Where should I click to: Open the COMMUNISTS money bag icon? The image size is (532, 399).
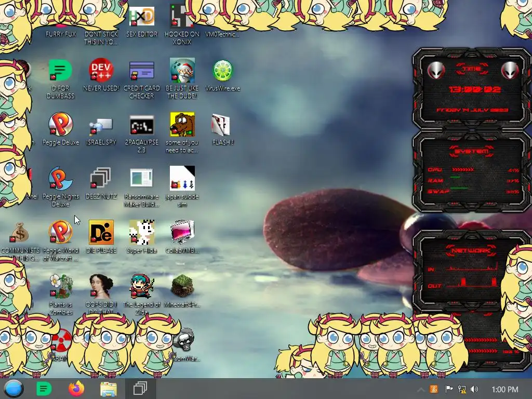pyautogui.click(x=19, y=232)
